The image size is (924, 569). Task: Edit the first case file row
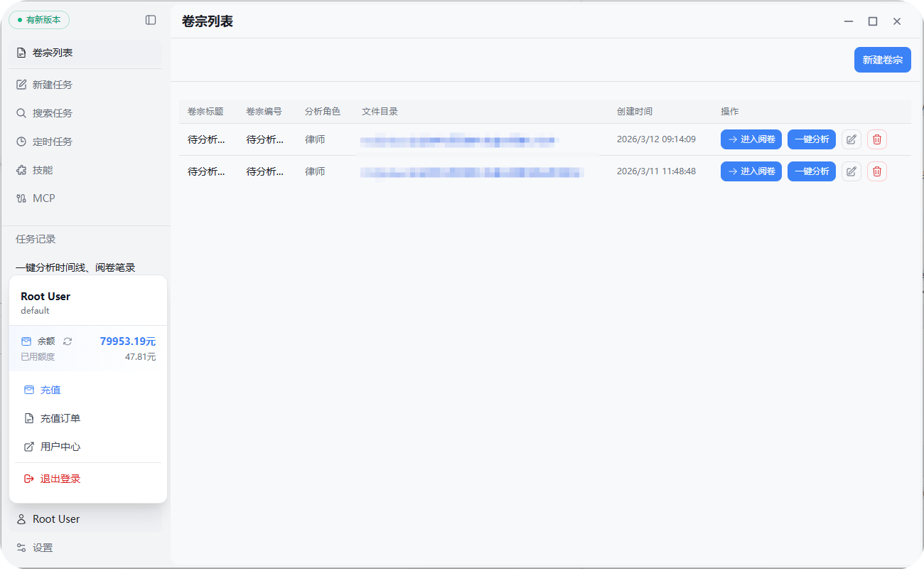[851, 139]
